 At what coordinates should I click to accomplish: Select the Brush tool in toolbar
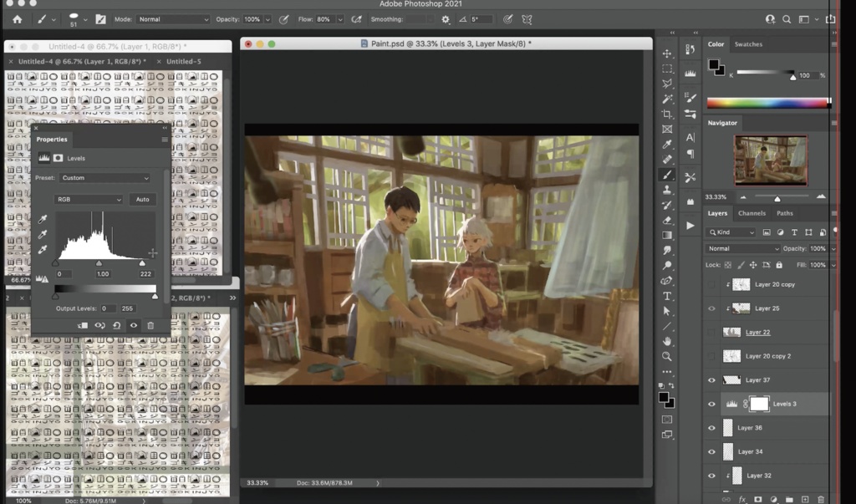[x=666, y=175]
